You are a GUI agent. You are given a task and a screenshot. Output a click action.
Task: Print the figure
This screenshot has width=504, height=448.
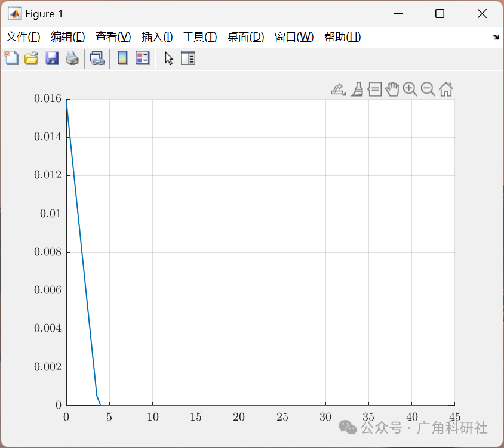[72, 58]
